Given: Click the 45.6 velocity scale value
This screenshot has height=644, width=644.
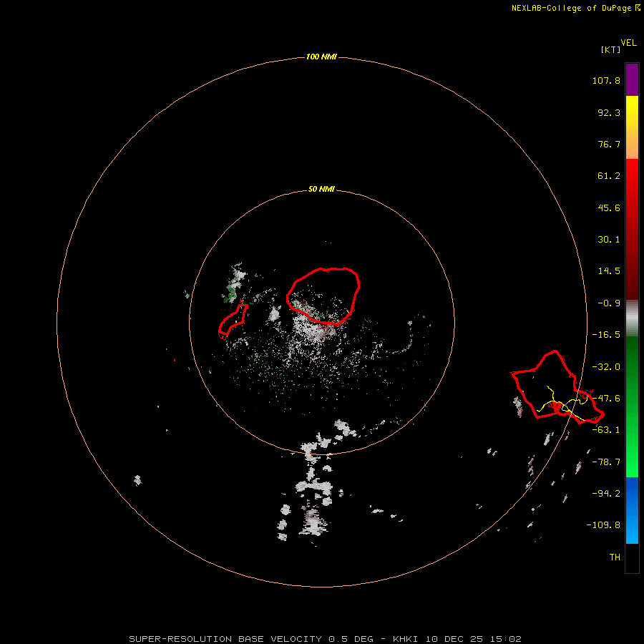Looking at the screenshot, I should [x=609, y=208].
